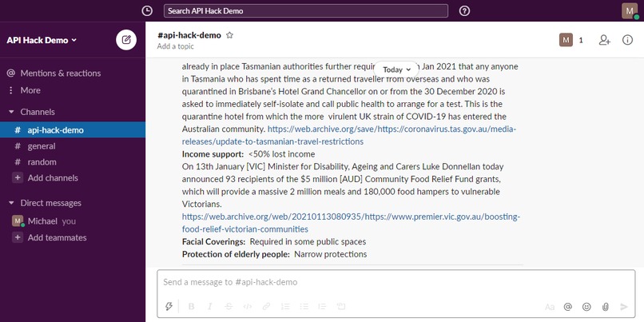Open channel details info icon
The height and width of the screenshot is (322, 644).
coord(627,40)
